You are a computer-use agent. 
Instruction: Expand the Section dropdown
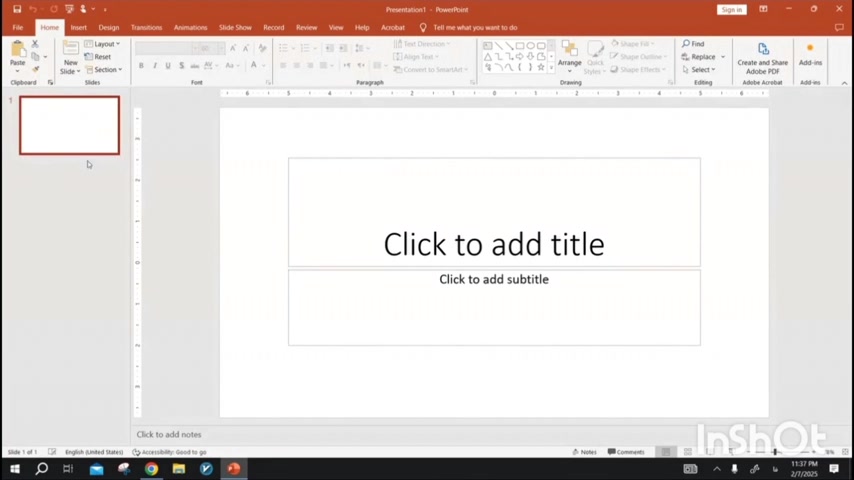tap(104, 70)
